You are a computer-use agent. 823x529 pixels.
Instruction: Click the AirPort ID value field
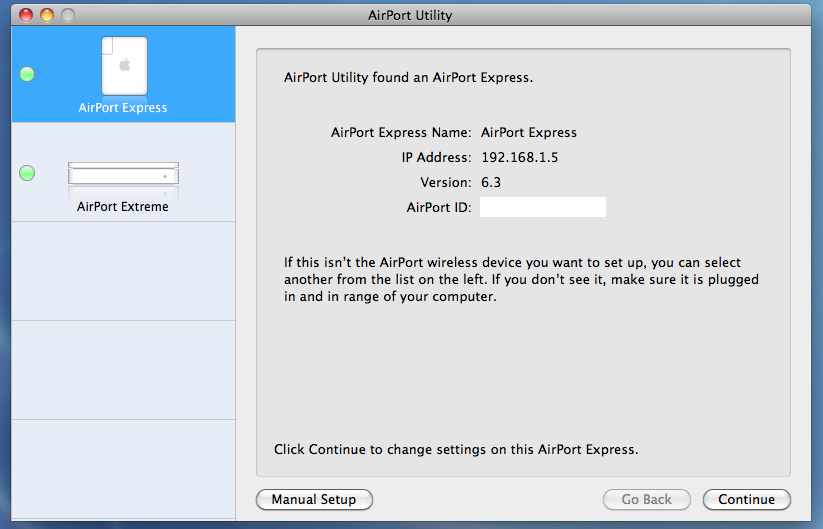(543, 207)
